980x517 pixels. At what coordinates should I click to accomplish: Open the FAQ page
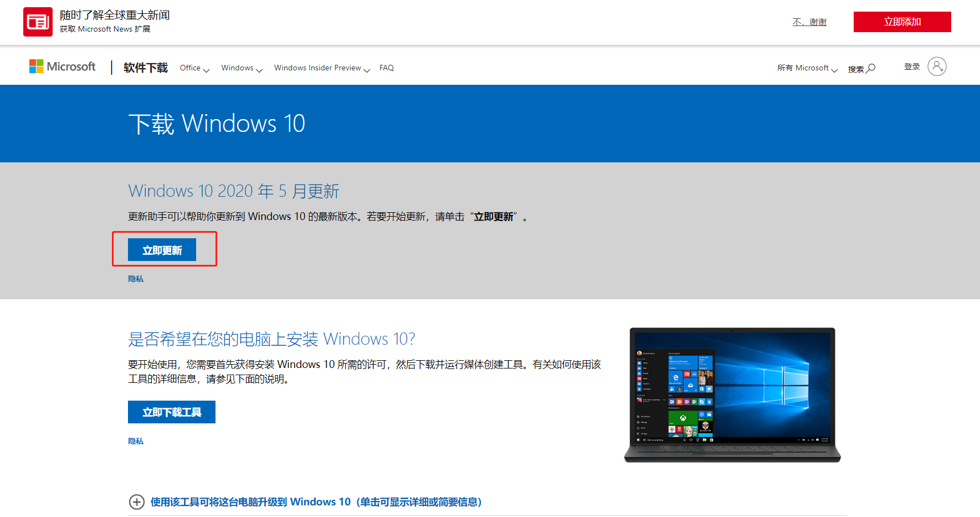click(x=387, y=68)
